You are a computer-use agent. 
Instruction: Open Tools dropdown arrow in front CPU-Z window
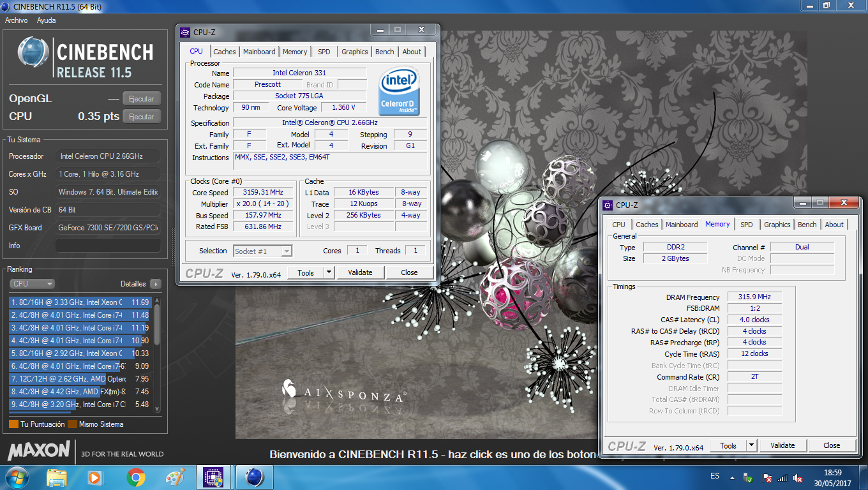coord(329,272)
